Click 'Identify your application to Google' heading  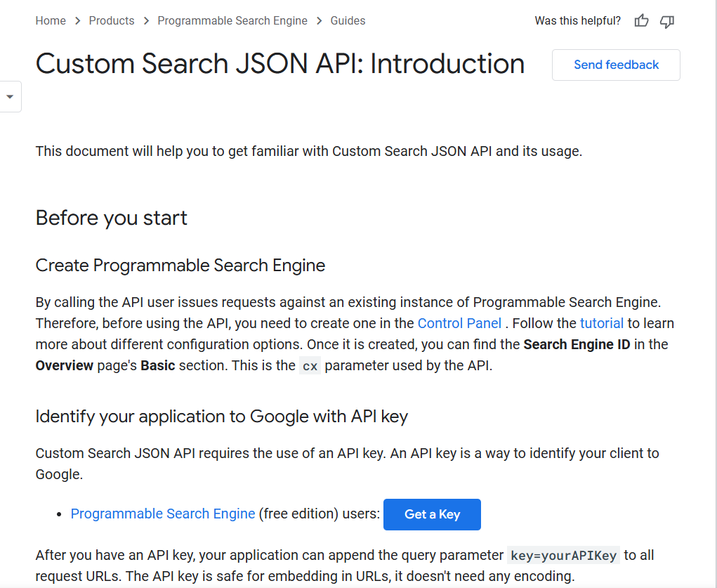pos(222,417)
